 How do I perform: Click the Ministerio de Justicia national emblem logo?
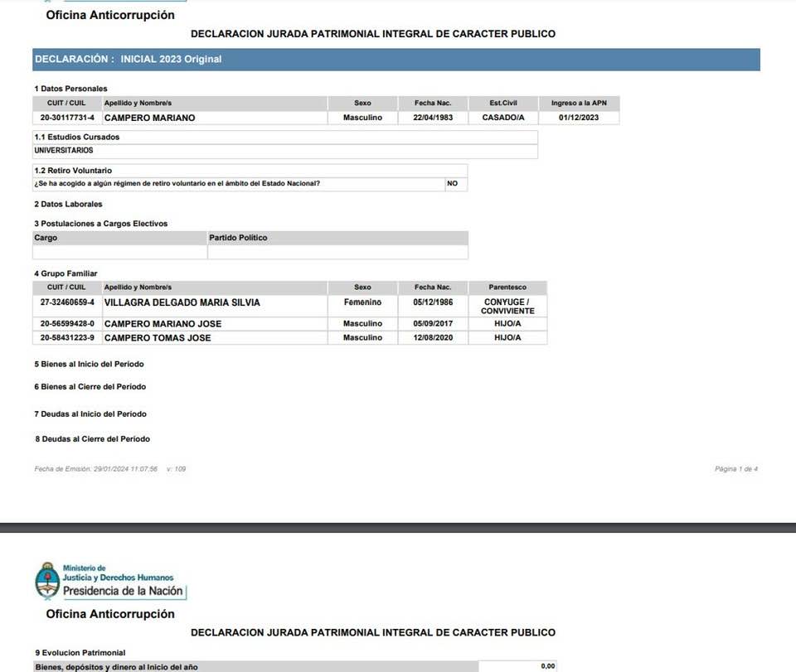tap(47, 581)
